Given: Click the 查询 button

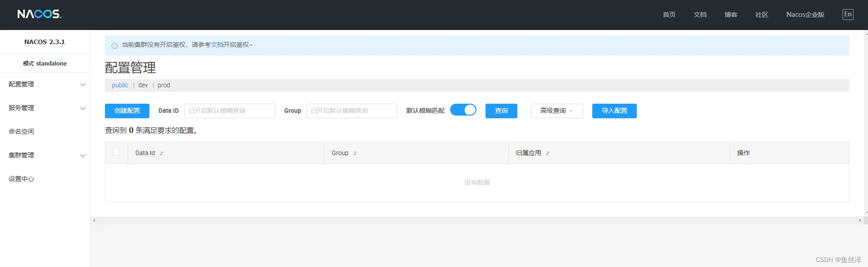Looking at the screenshot, I should tap(501, 111).
